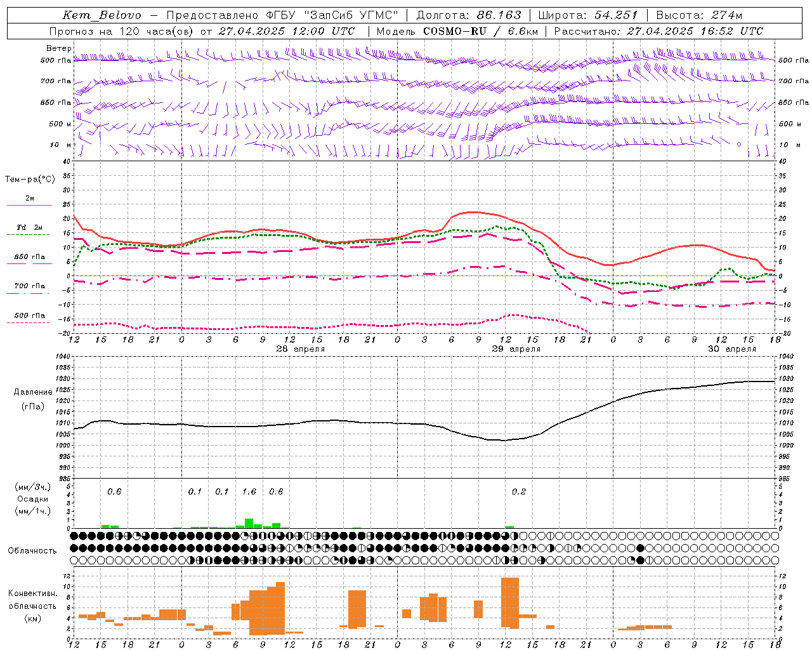Screen dimensions: 812x650
Task: Click the station name Kem_Belovo in header
Action: point(101,15)
